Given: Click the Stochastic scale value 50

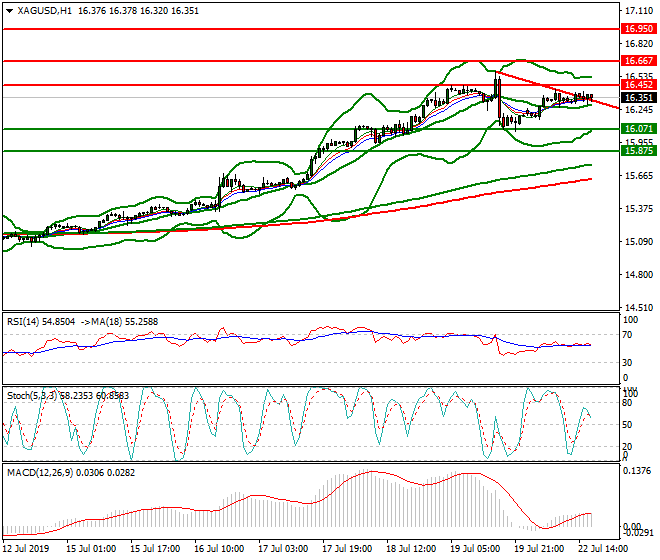Looking at the screenshot, I should pos(627,425).
